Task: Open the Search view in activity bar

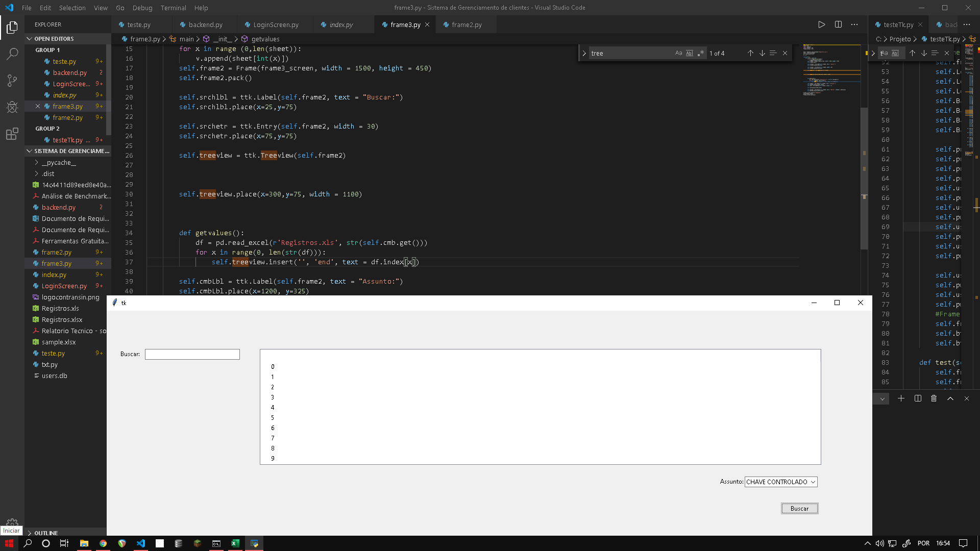Action: pos(12,54)
